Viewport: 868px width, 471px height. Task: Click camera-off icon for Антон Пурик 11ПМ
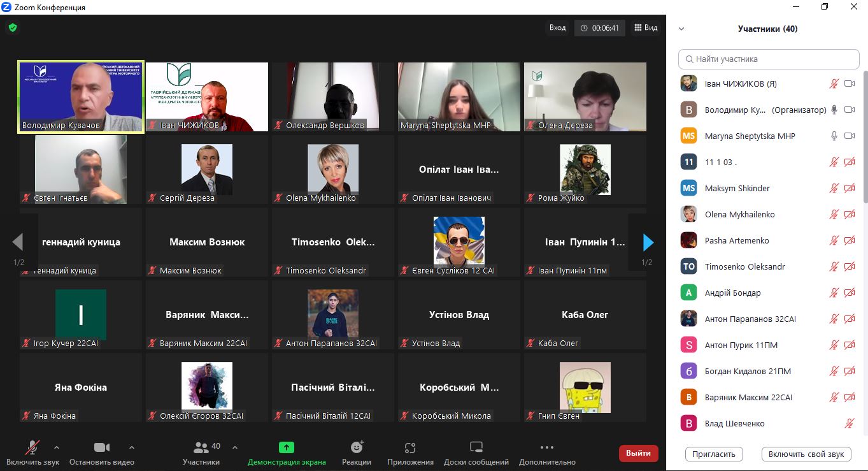coord(849,345)
